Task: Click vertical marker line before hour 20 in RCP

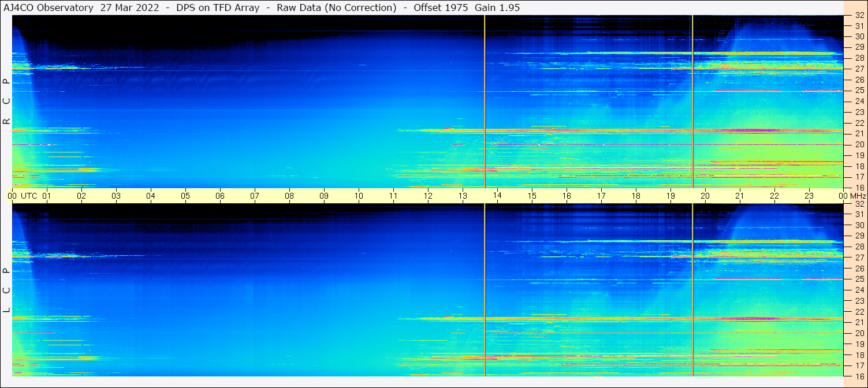Action: [692, 102]
